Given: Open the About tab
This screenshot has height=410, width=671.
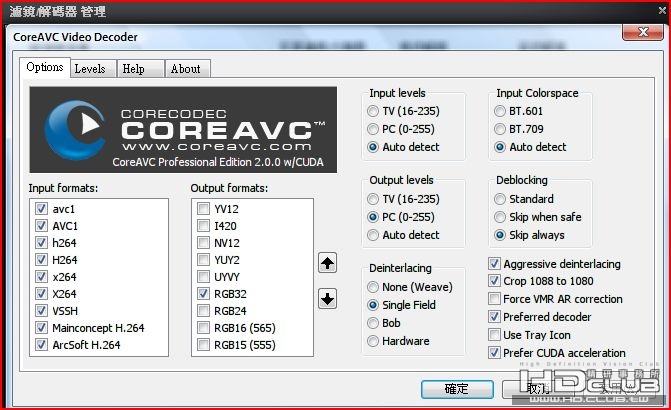Looking at the screenshot, I should pos(186,69).
